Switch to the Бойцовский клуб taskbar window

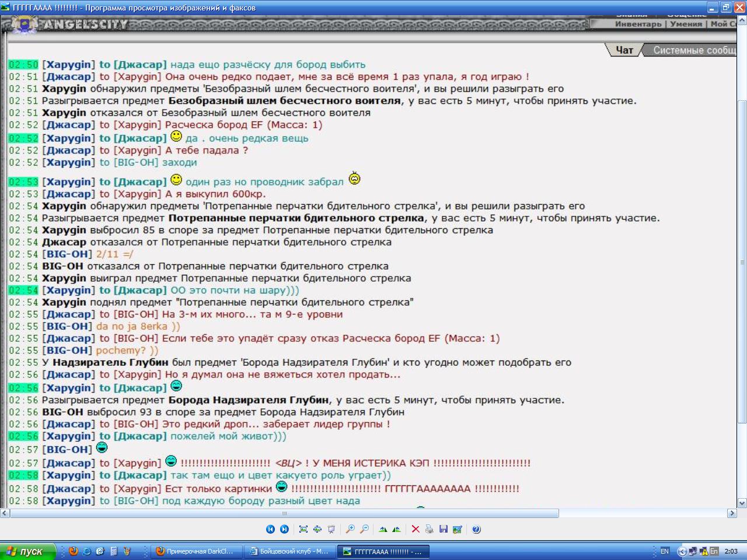pos(289,551)
